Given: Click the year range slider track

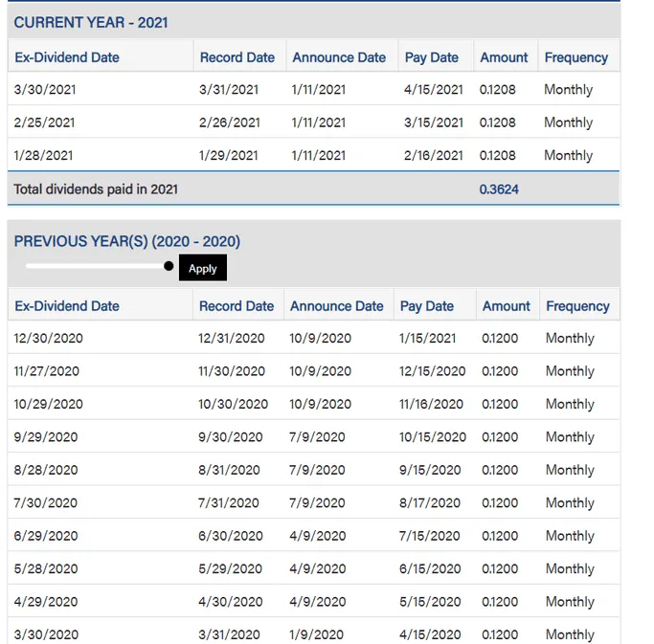Looking at the screenshot, I should [x=97, y=266].
